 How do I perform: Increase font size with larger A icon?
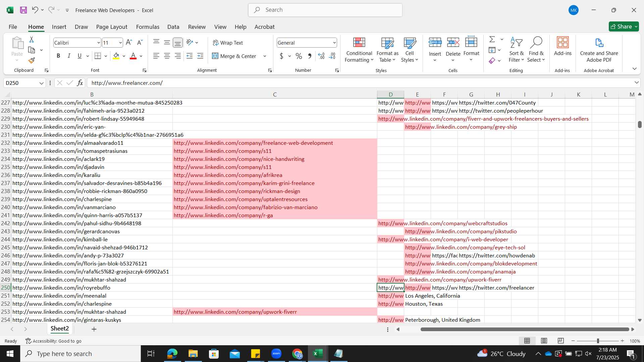click(x=129, y=43)
